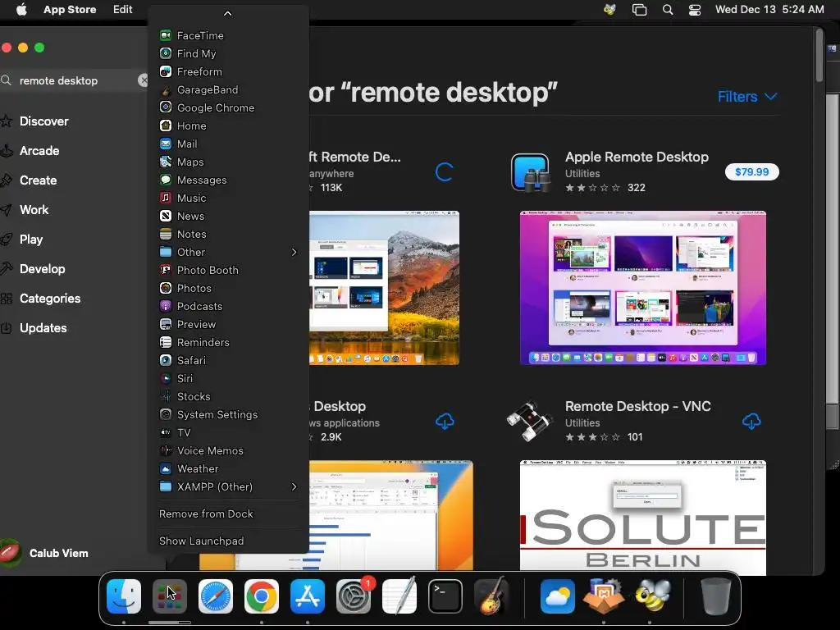Open Photos from the list

(x=228, y=288)
